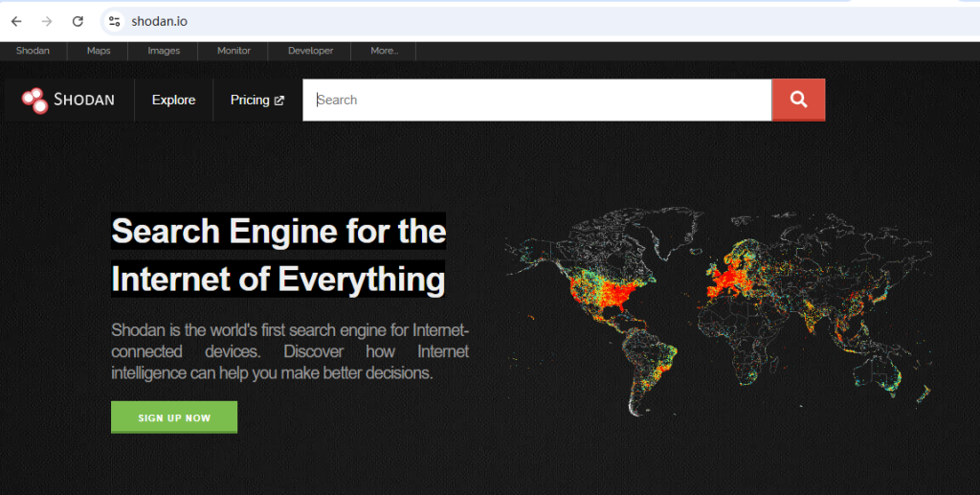This screenshot has width=980, height=495.
Task: Click the Shodan description paragraph
Action: (x=290, y=352)
